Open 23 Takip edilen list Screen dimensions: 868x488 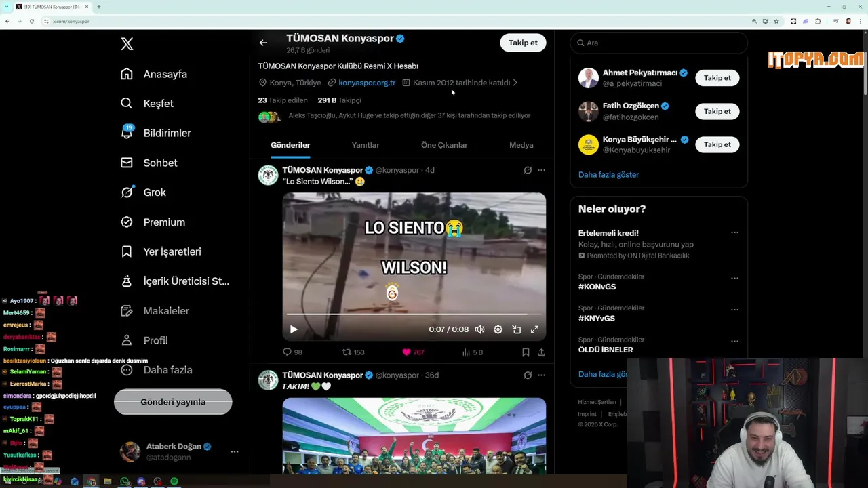click(283, 100)
